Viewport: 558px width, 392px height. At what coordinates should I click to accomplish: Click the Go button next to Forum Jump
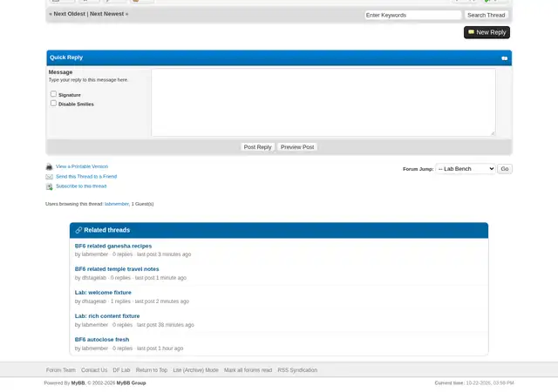pyautogui.click(x=505, y=169)
